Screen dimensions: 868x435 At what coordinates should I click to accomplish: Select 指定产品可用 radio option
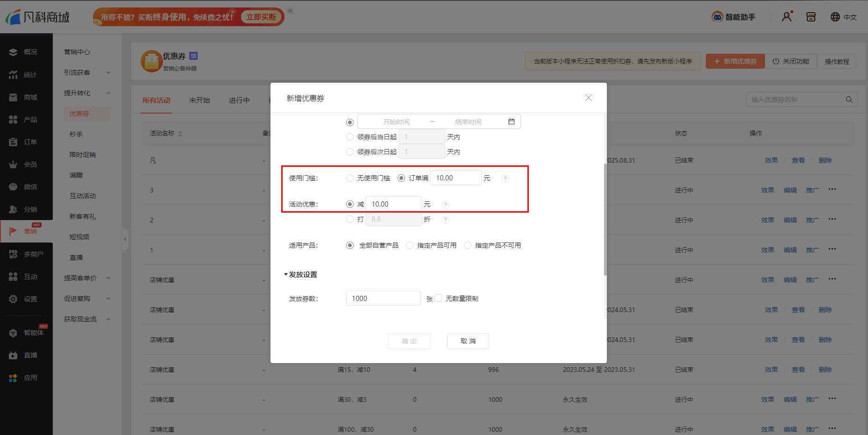click(x=410, y=245)
